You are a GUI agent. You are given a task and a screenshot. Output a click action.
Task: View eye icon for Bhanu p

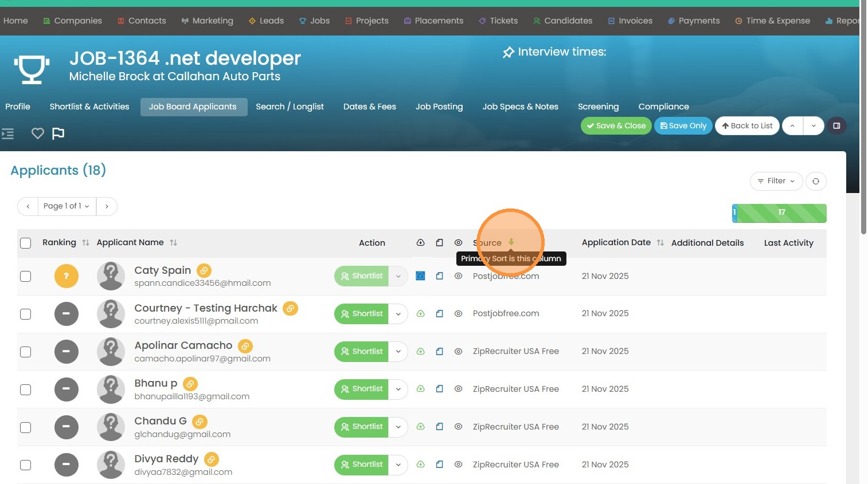click(458, 389)
